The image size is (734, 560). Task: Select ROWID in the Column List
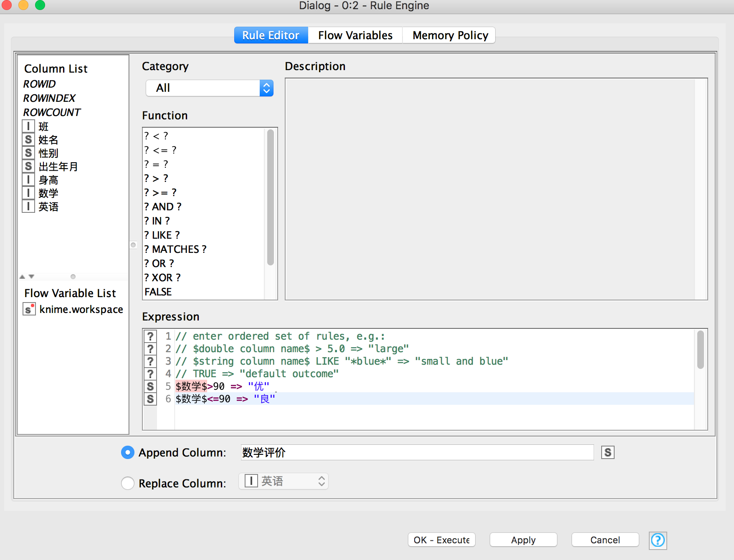(x=40, y=84)
